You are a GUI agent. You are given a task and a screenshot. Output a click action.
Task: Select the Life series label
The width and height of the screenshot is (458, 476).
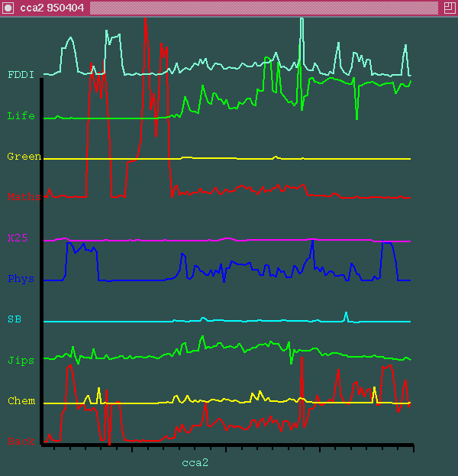[x=21, y=116]
